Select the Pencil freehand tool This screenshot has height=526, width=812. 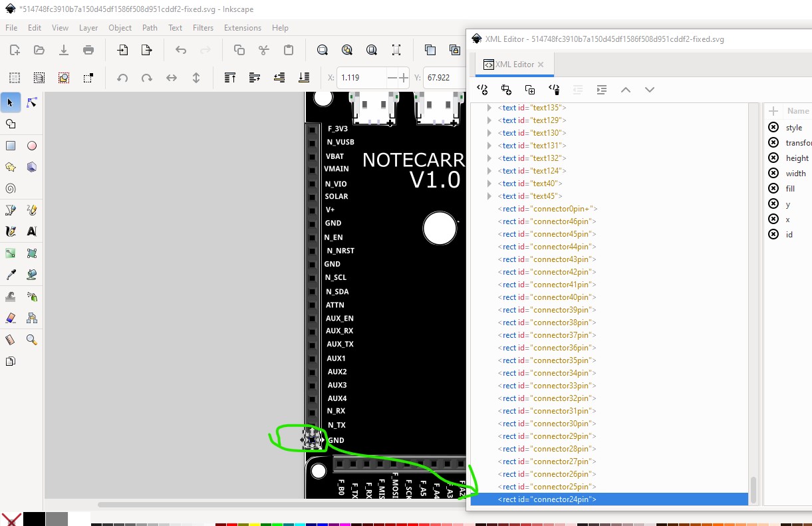[x=31, y=210]
